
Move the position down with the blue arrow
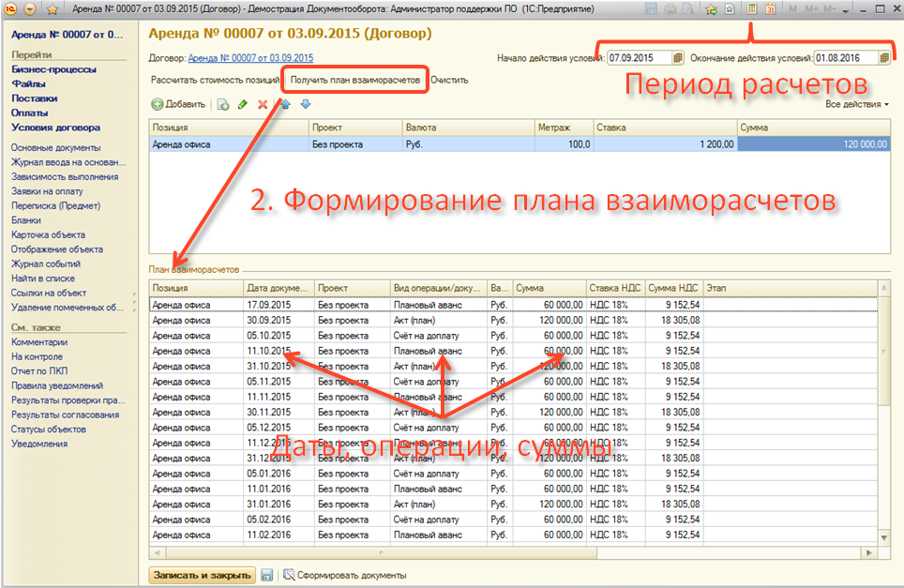click(x=305, y=104)
